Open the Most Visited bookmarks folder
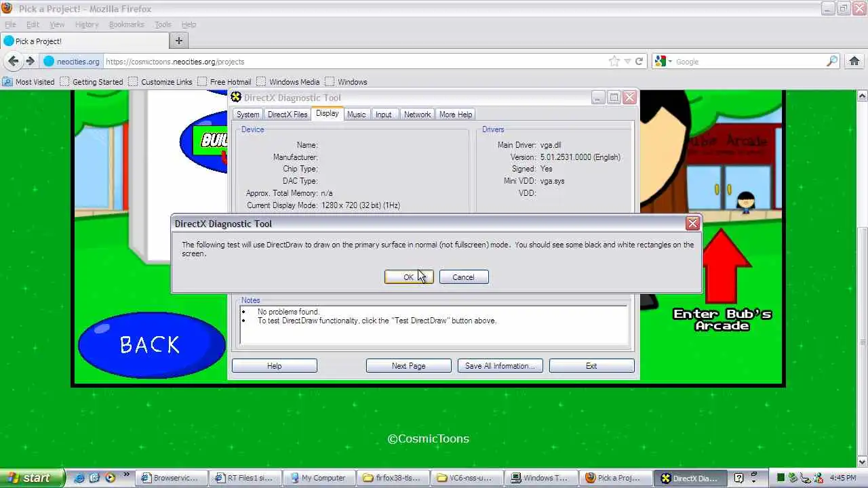Viewport: 868px width, 488px height. point(28,81)
